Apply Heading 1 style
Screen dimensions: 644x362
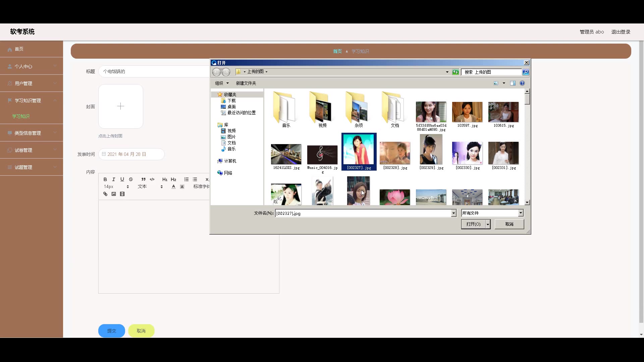[165, 179]
